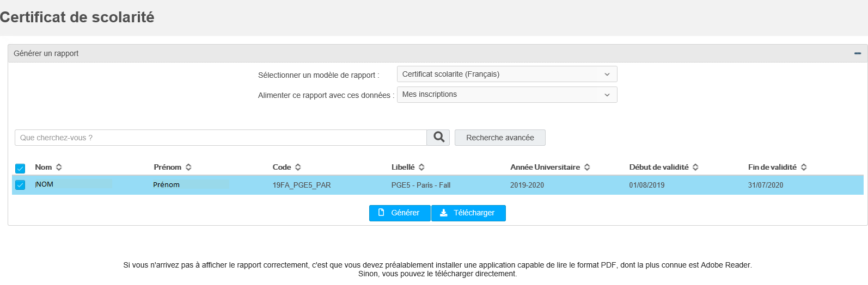The width and height of the screenshot is (868, 285).
Task: Open the report model dropdown
Action: [x=507, y=74]
